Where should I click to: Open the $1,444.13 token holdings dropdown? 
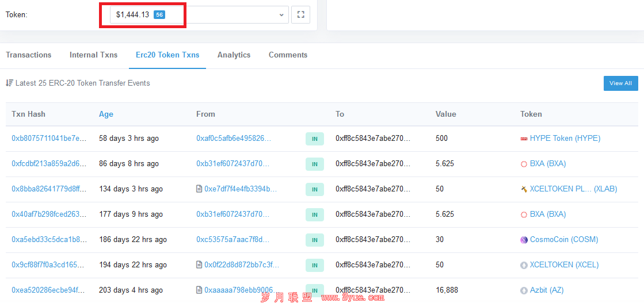199,15
